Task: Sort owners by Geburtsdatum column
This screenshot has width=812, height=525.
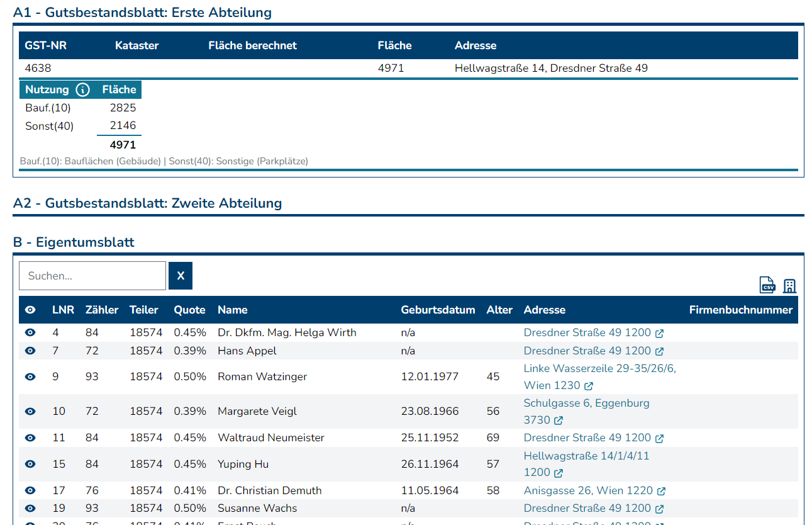Action: point(438,310)
